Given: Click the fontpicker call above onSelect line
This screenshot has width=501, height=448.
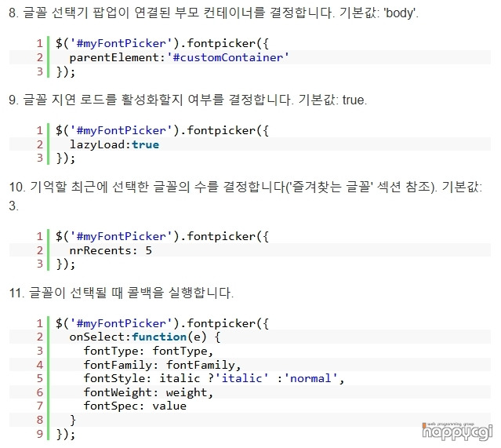Looking at the screenshot, I should 162,323.
